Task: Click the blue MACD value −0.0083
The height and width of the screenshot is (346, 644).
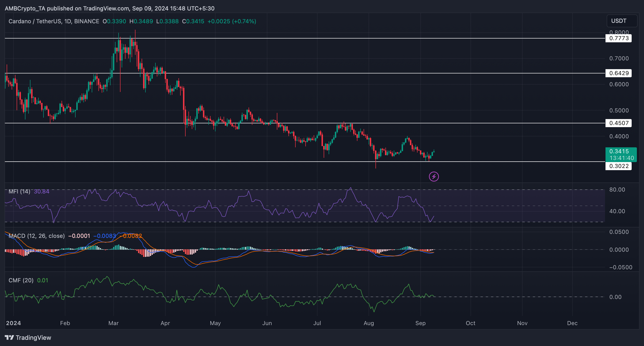Action: [x=105, y=236]
